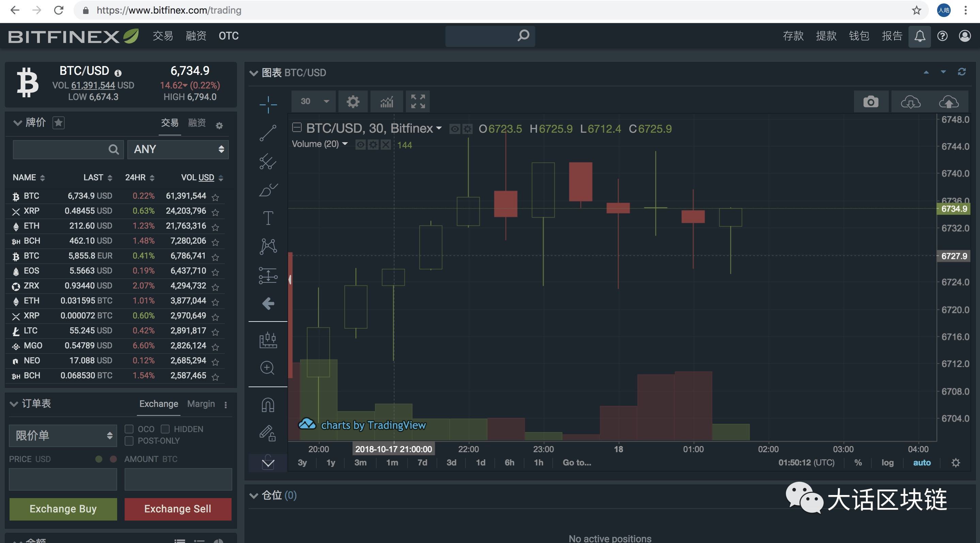Open ticker settings gear next to 融资
980x543 pixels.
pos(219,126)
